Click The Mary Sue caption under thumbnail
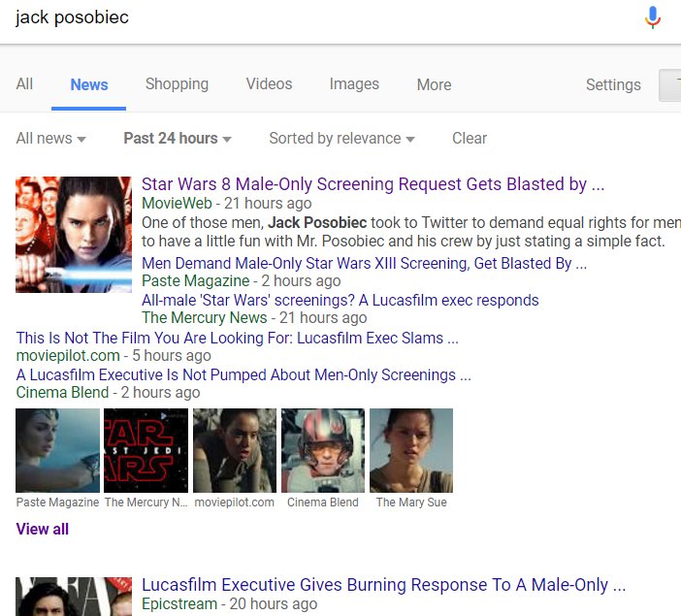The height and width of the screenshot is (616, 681). (x=411, y=503)
